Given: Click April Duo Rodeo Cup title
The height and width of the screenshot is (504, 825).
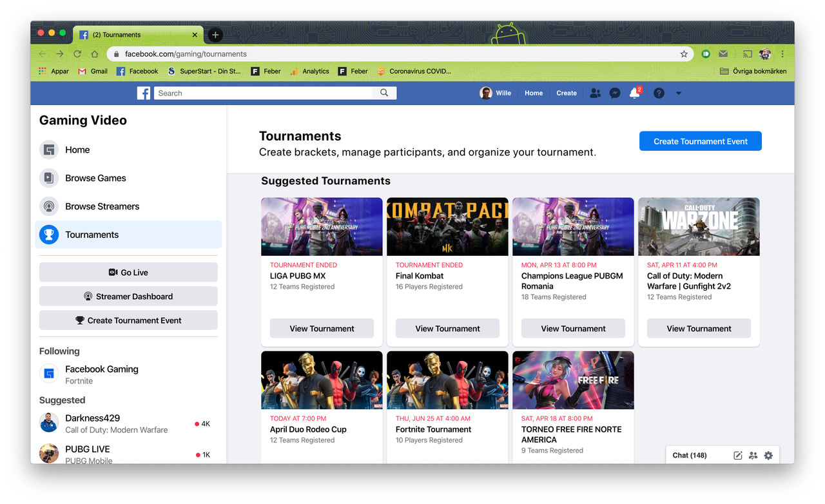Looking at the screenshot, I should pyautogui.click(x=308, y=429).
